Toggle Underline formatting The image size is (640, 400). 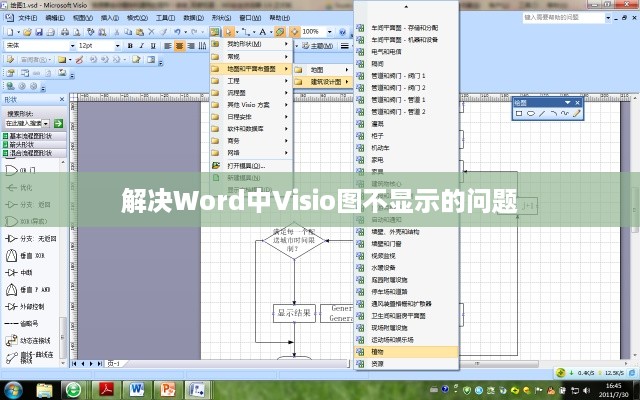pyautogui.click(x=153, y=46)
